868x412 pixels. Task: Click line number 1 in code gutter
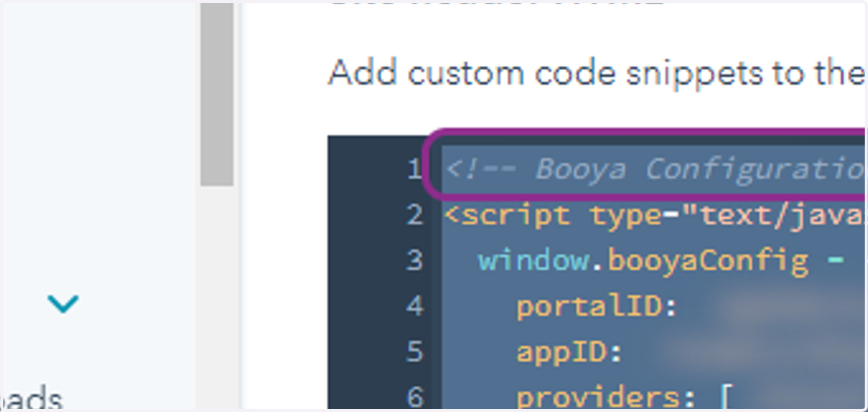(414, 169)
